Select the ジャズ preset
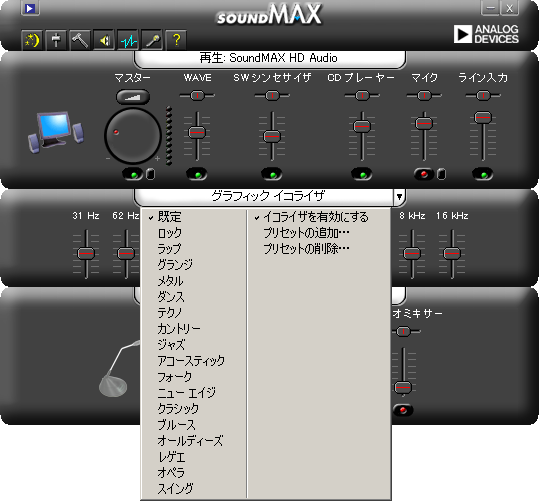The image size is (539, 501). point(194,345)
